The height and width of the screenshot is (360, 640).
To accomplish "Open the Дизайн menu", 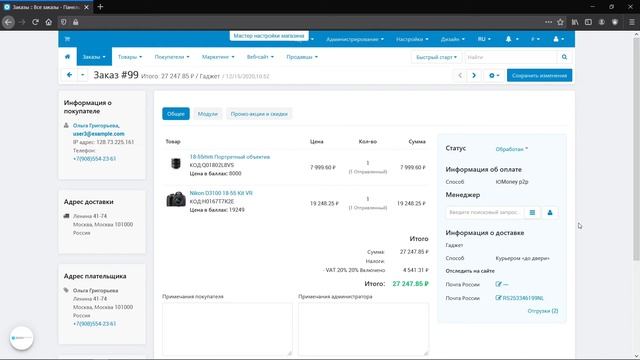I will [453, 39].
